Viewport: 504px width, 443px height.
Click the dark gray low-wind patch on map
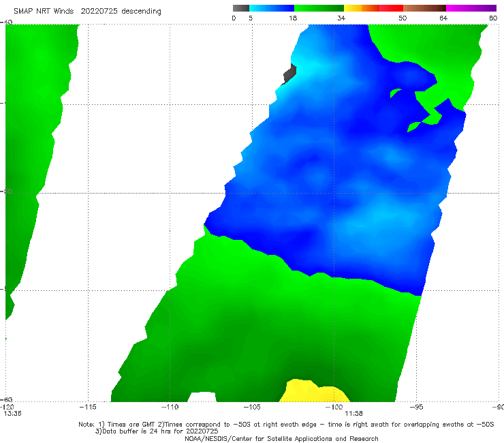[289, 74]
